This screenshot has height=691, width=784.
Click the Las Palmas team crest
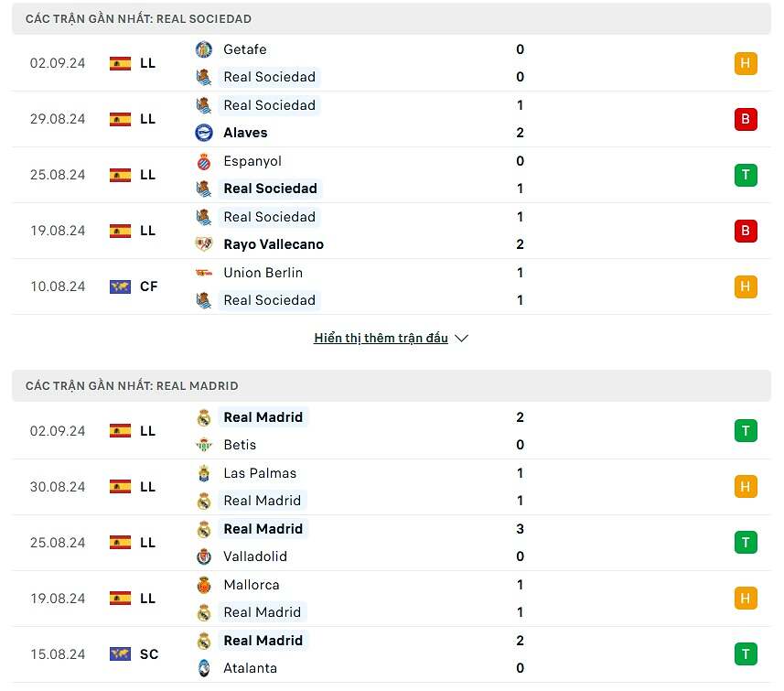204,473
